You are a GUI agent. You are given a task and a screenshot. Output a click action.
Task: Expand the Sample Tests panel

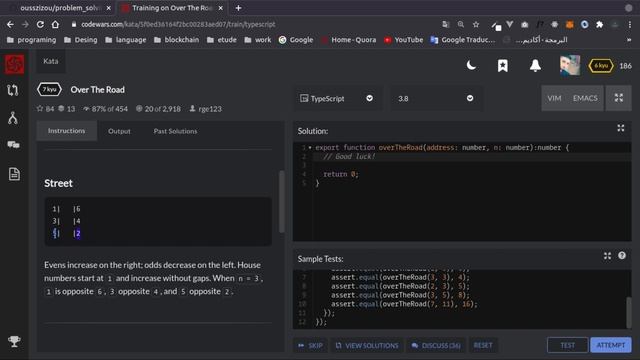coord(607,256)
